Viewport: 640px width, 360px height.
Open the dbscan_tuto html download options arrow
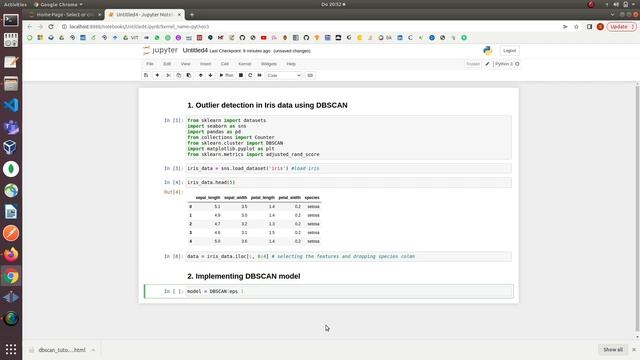click(x=93, y=350)
